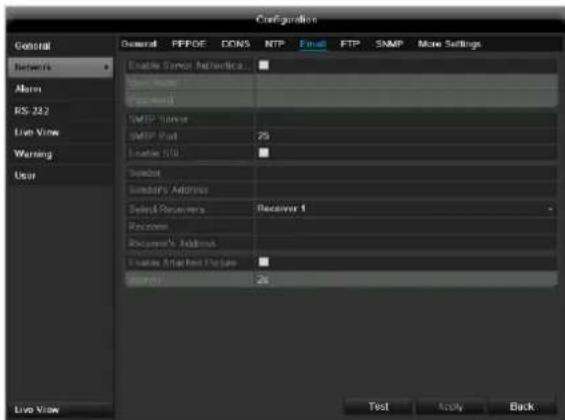Open the Warning settings section
The image size is (565, 420).
click(60, 154)
